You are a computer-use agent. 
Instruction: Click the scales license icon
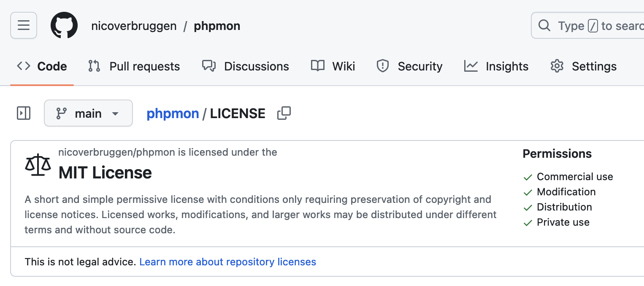[38, 165]
